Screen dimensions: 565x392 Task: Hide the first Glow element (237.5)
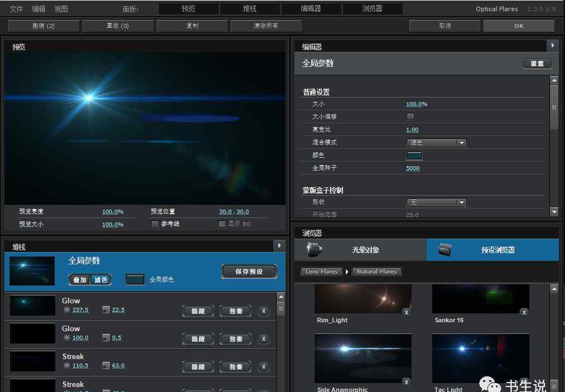198,311
